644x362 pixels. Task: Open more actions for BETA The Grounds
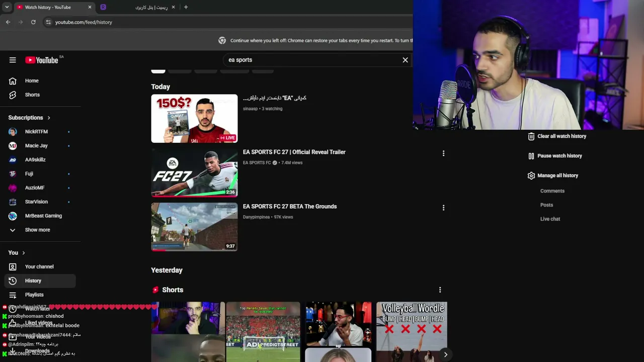pos(443,208)
